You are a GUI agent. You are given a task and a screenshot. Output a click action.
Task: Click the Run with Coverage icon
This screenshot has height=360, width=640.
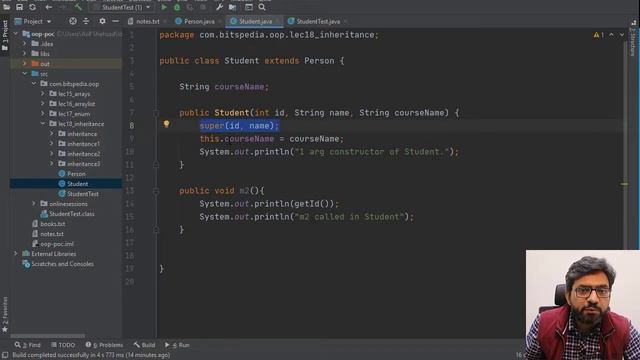click(x=190, y=7)
